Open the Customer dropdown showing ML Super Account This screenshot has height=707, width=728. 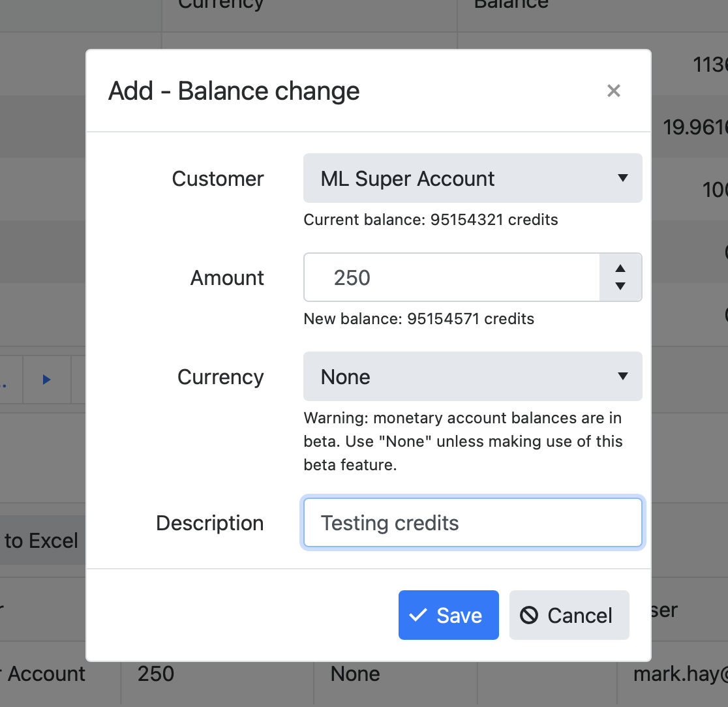coord(472,179)
